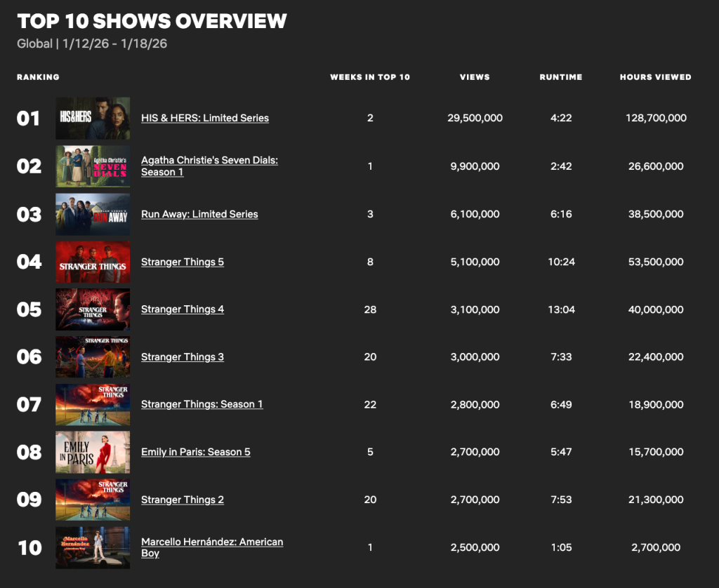Select the Stranger Things 5 poster thumbnail
This screenshot has height=588, width=719.
point(92,262)
